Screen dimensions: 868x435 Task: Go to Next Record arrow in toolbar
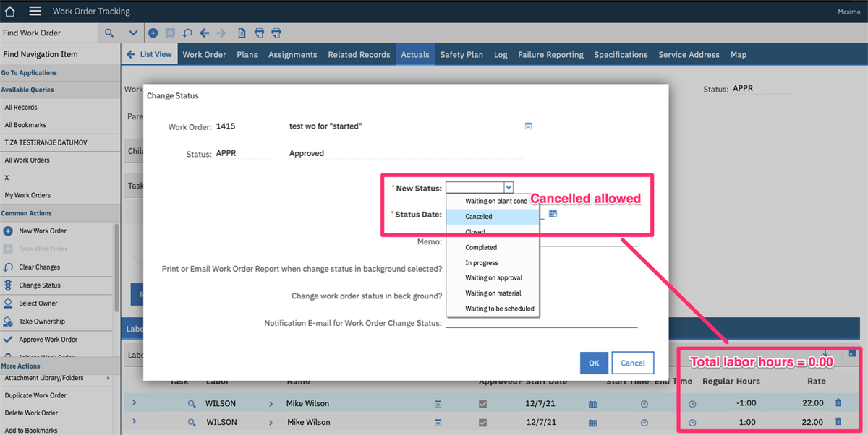[221, 33]
